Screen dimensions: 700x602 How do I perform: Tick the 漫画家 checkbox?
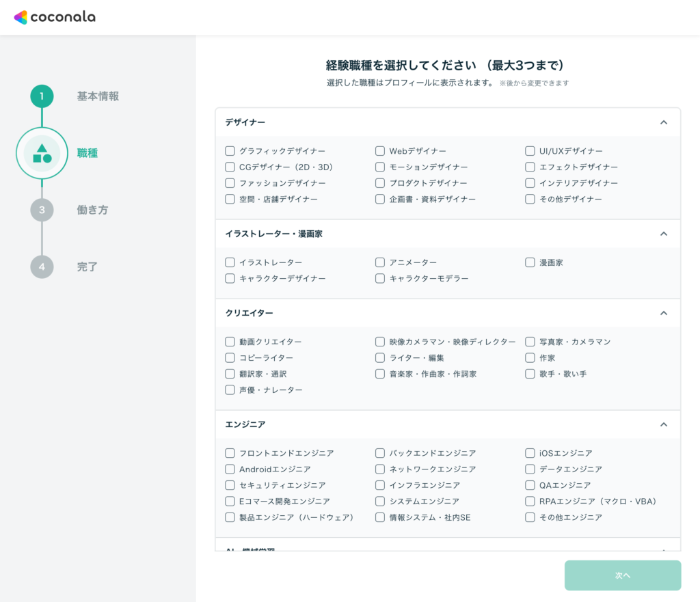point(530,262)
